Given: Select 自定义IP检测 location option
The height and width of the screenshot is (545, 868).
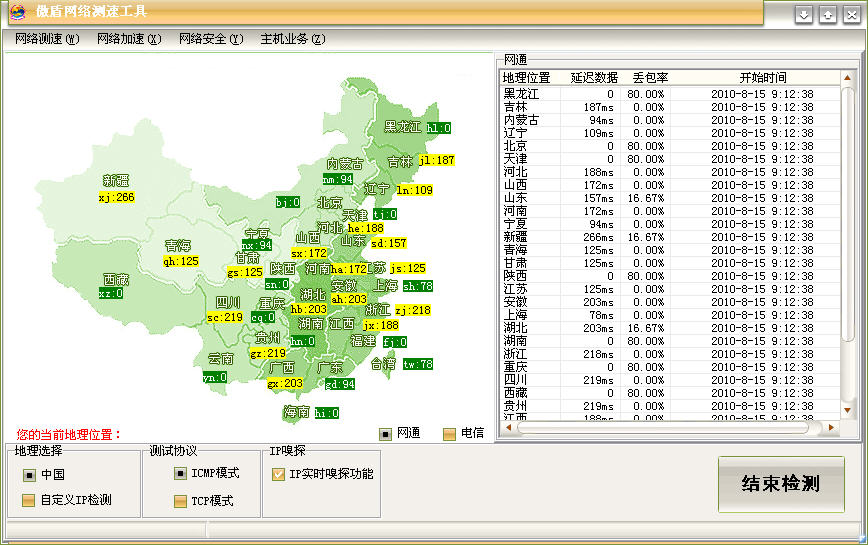Looking at the screenshot, I should click(x=29, y=500).
